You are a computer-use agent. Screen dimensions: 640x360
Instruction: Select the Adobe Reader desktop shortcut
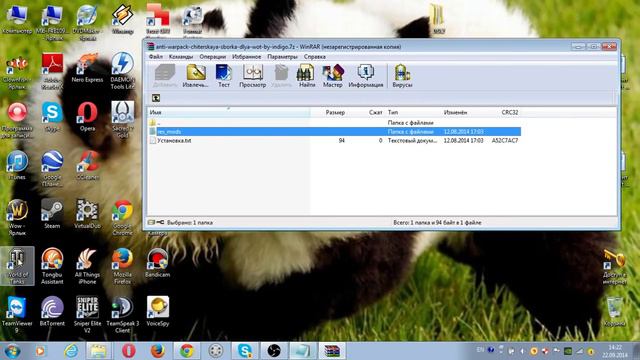(x=52, y=70)
